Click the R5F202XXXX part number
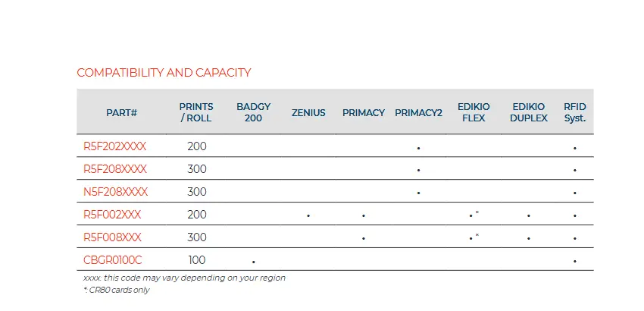This screenshot has height=311, width=644. [114, 146]
